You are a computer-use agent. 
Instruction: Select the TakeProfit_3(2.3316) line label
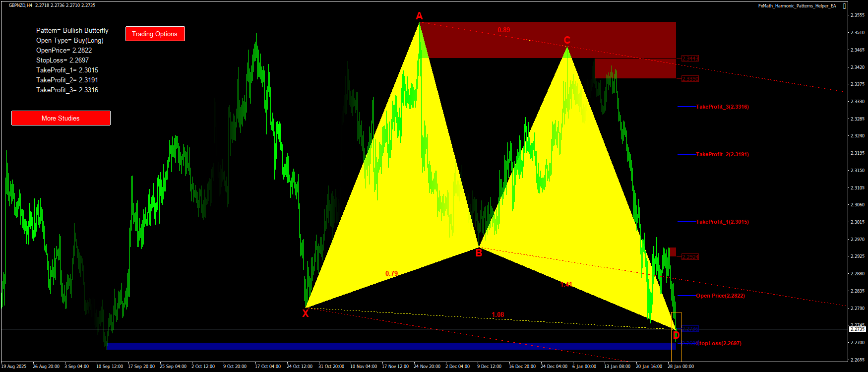click(723, 107)
